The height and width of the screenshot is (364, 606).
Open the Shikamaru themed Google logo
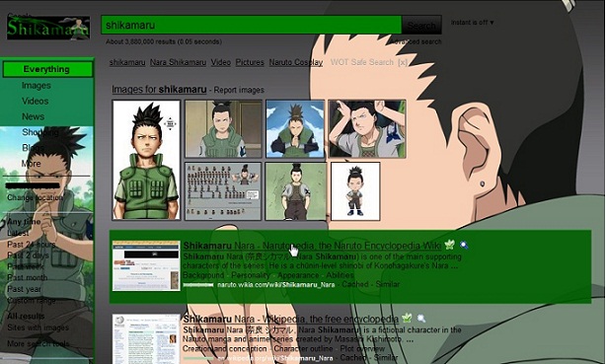coord(48,28)
